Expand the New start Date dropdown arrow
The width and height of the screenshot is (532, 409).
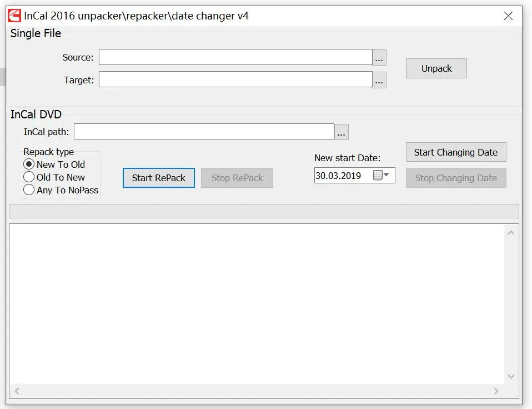pyautogui.click(x=387, y=175)
